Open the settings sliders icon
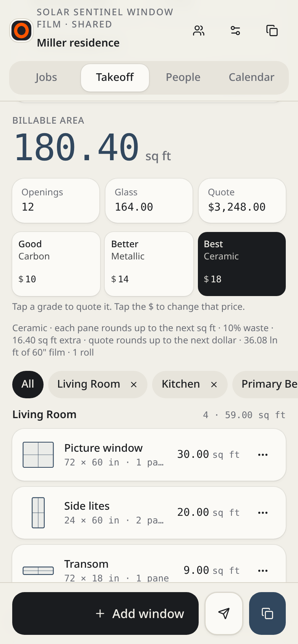This screenshot has height=644, width=298. [235, 31]
